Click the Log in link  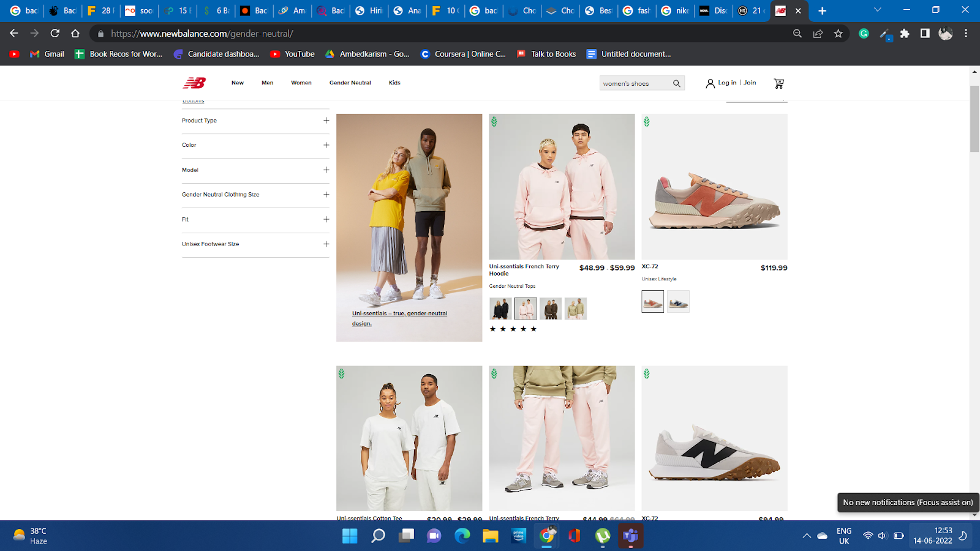tap(727, 83)
